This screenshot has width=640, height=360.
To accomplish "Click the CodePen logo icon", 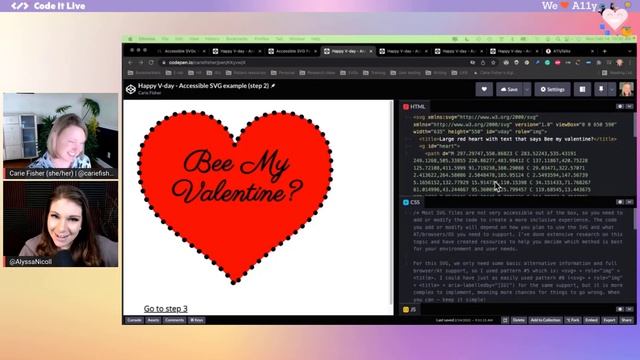I will pyautogui.click(x=131, y=89).
